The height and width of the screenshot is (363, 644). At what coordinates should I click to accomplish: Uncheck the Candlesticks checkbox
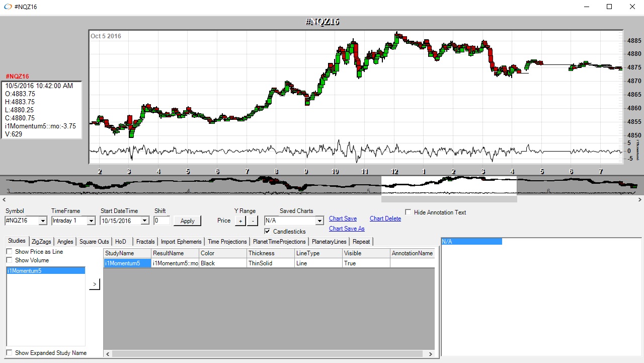(268, 232)
